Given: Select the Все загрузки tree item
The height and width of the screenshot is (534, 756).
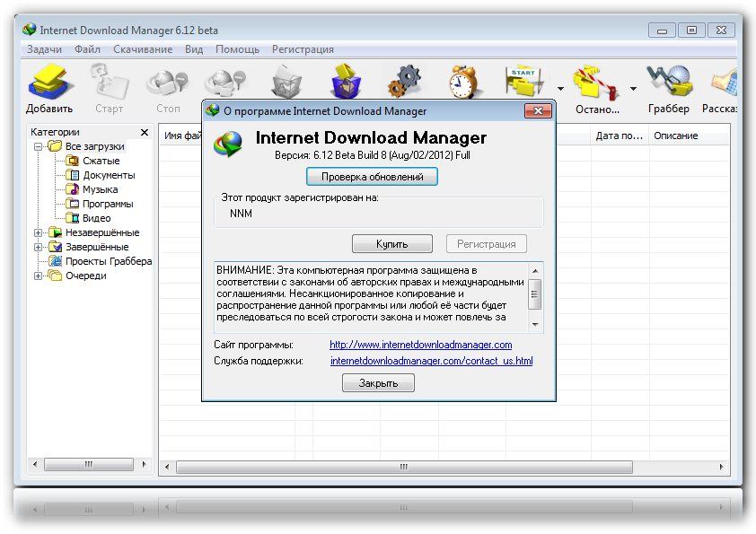Looking at the screenshot, I should coord(95,146).
